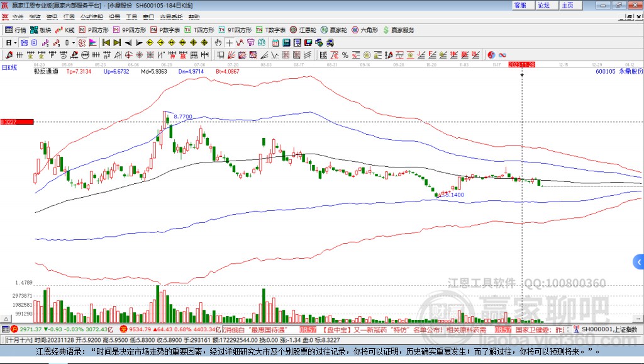Open the T数字表 tool

(x=270, y=30)
